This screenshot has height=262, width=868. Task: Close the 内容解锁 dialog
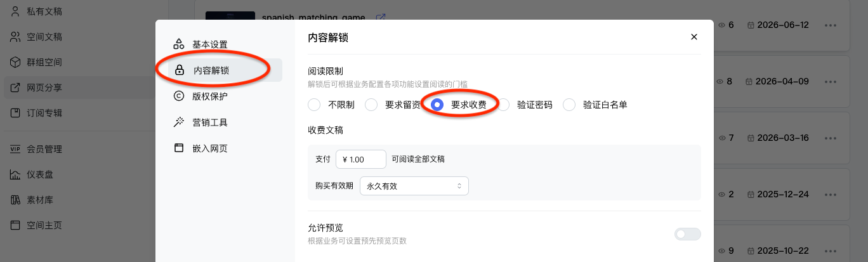(694, 37)
